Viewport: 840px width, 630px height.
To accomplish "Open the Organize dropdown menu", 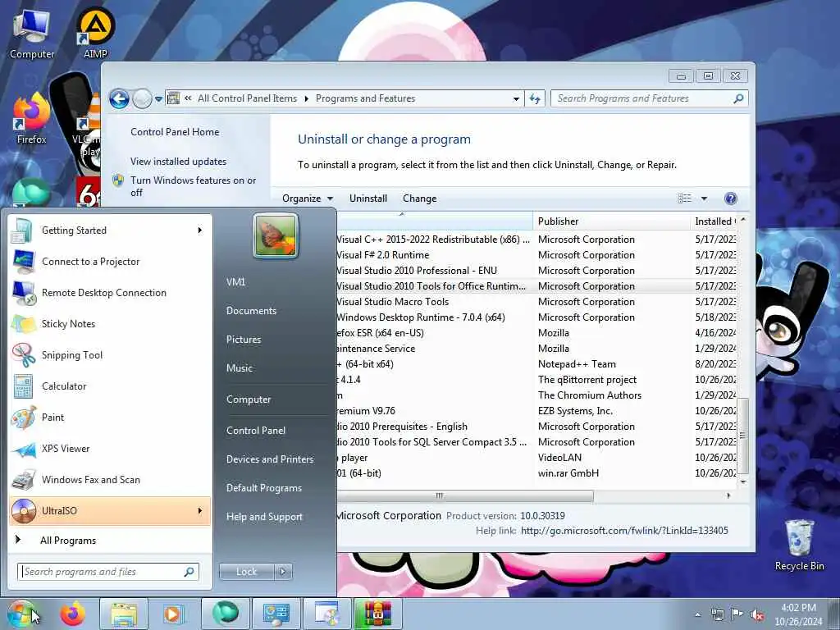I will click(308, 199).
